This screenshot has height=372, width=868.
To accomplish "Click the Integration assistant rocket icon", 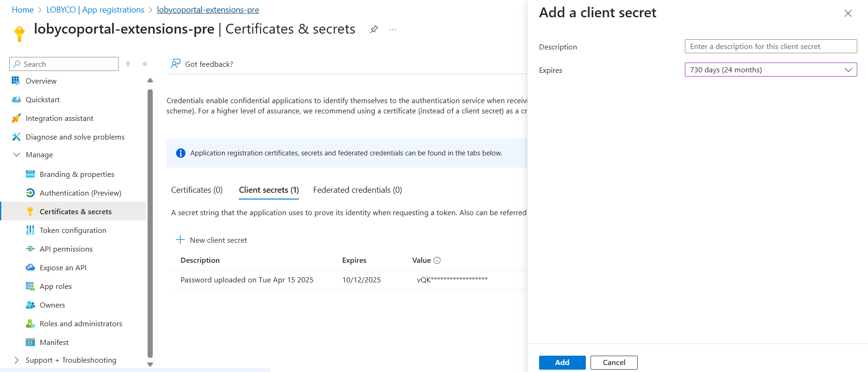I will [16, 118].
